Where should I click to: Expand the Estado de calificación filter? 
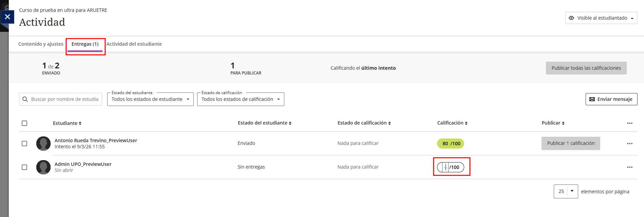point(241,99)
